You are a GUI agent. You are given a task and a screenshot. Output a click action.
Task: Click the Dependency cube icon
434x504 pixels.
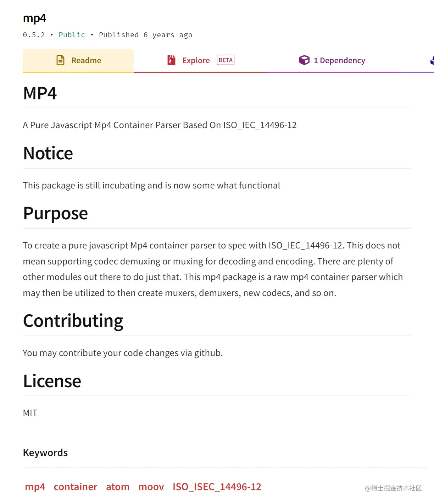coord(304,60)
